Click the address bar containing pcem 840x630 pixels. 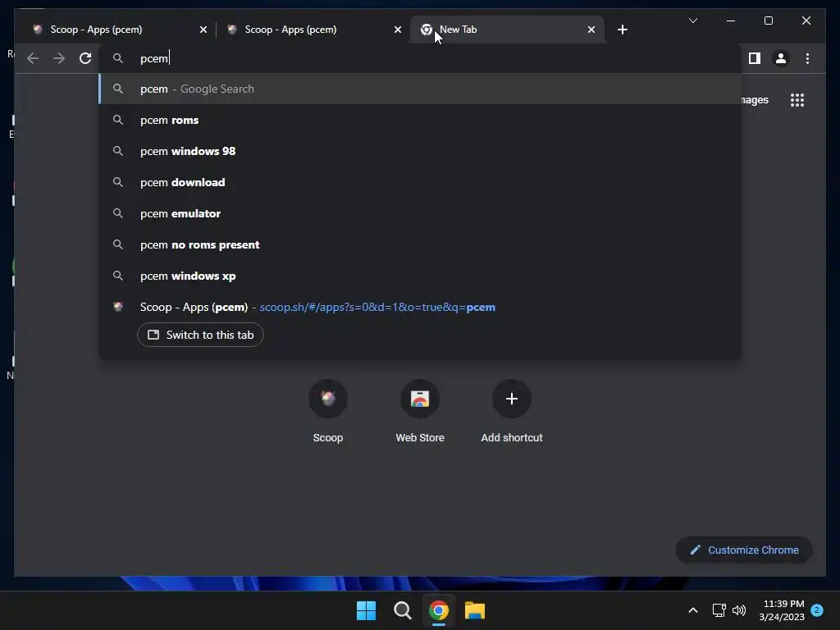coord(420,58)
